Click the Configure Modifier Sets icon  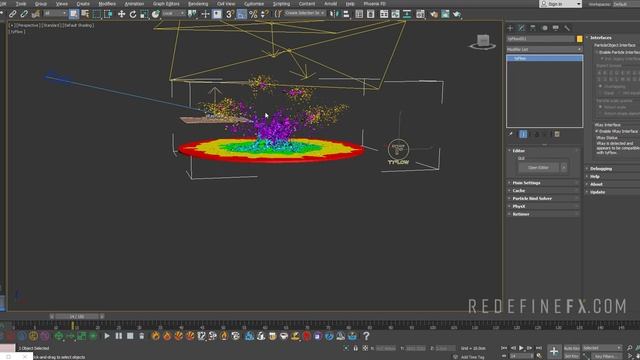(x=557, y=134)
